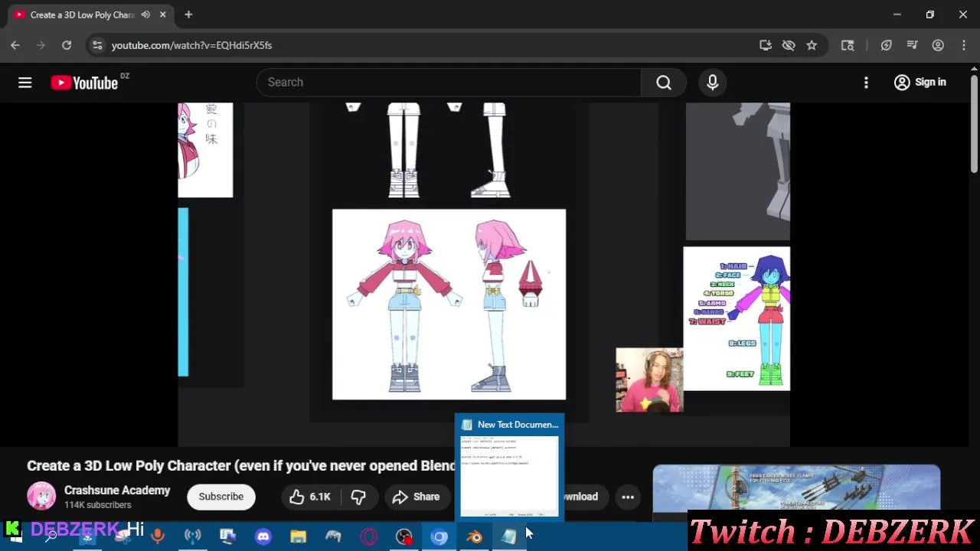980x551 pixels.
Task: Click the crossed-eye tracking protection icon
Action: 789,45
